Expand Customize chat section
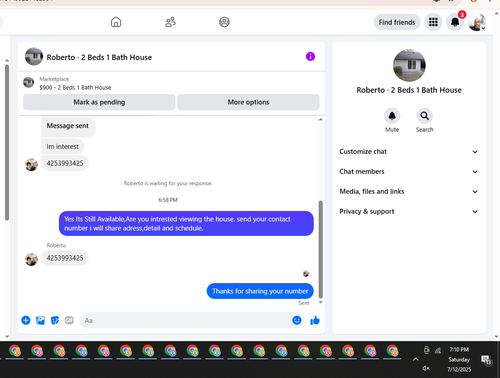The height and width of the screenshot is (378, 500). [x=409, y=152]
